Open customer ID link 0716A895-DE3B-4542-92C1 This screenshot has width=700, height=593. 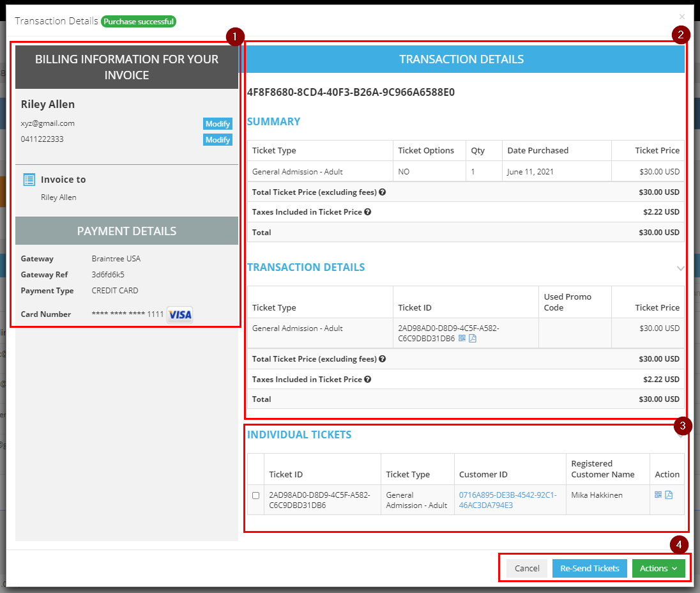click(508, 500)
